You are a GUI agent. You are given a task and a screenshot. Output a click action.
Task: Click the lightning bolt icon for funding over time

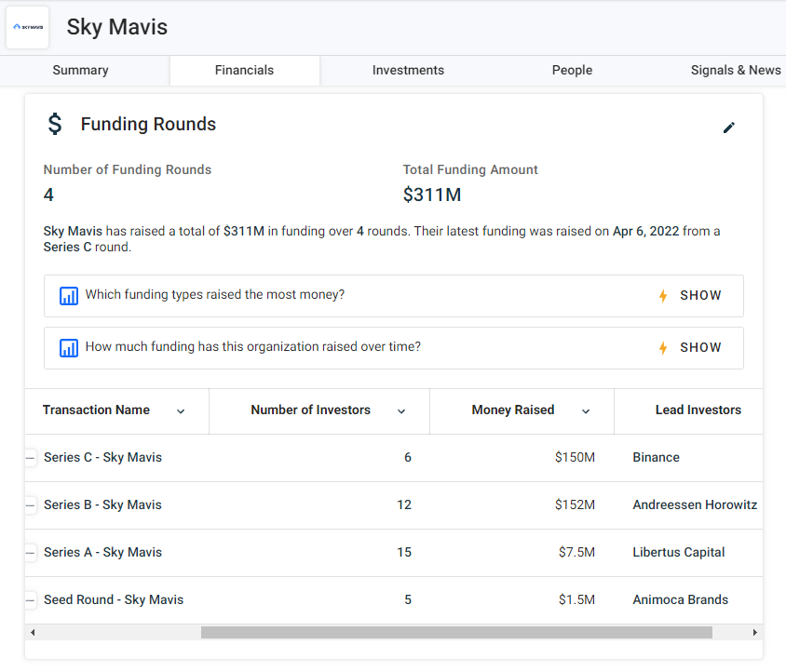663,348
